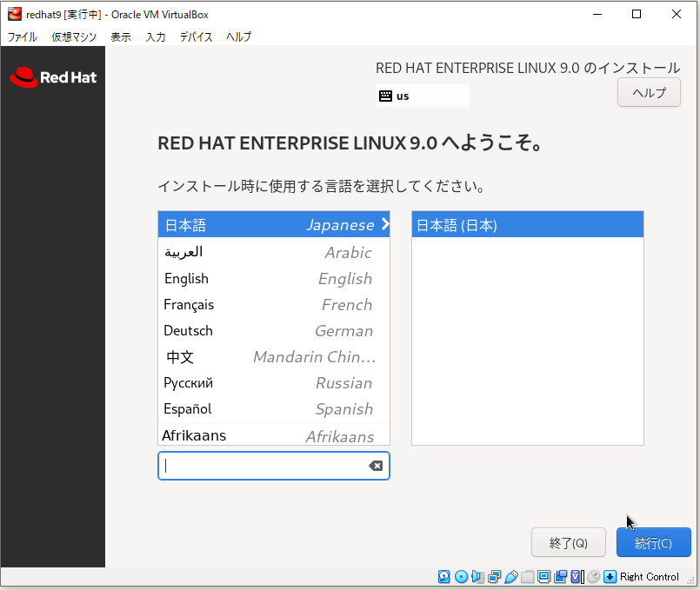The width and height of the screenshot is (700, 590).
Task: Select Afrikaans in the language list
Action: click(274, 434)
